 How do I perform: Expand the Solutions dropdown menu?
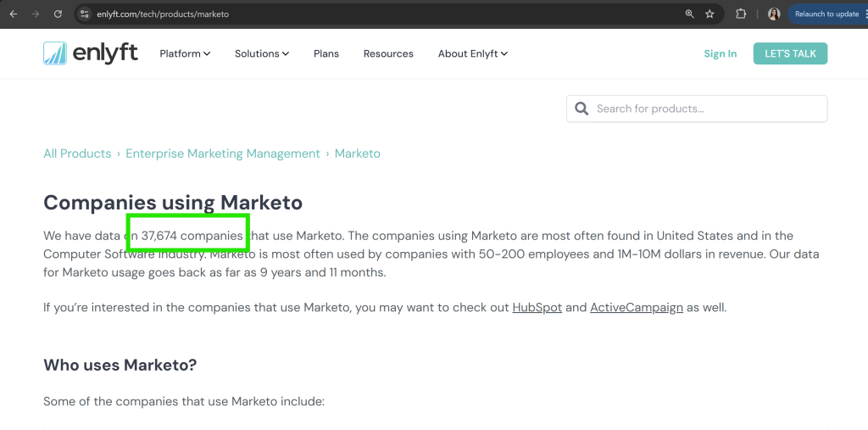coord(262,53)
